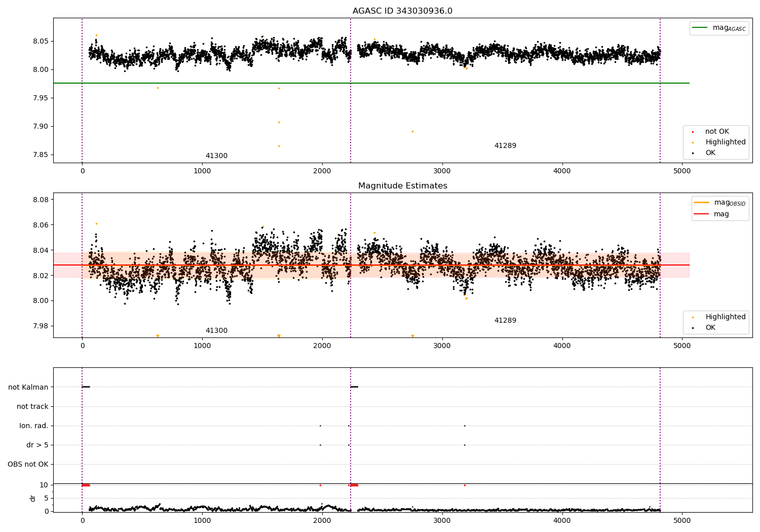Screen dimensions: 760x532
Task: Click the 'OBS not OK' axis label
Action: (x=28, y=464)
